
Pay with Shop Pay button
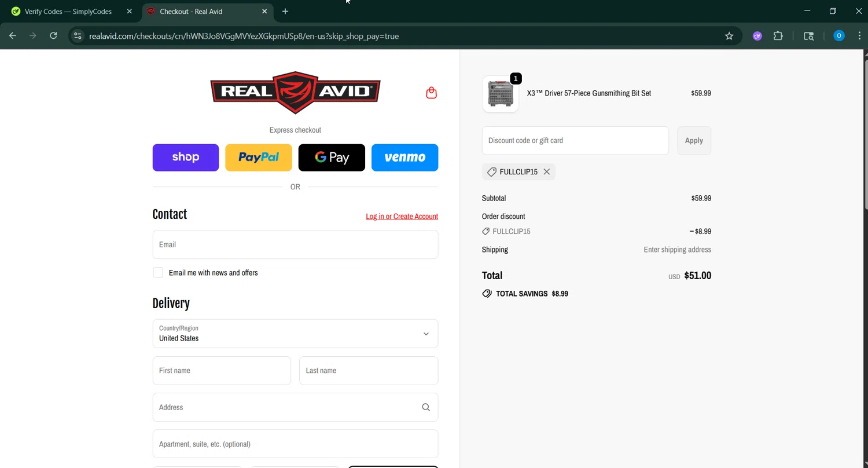(186, 158)
